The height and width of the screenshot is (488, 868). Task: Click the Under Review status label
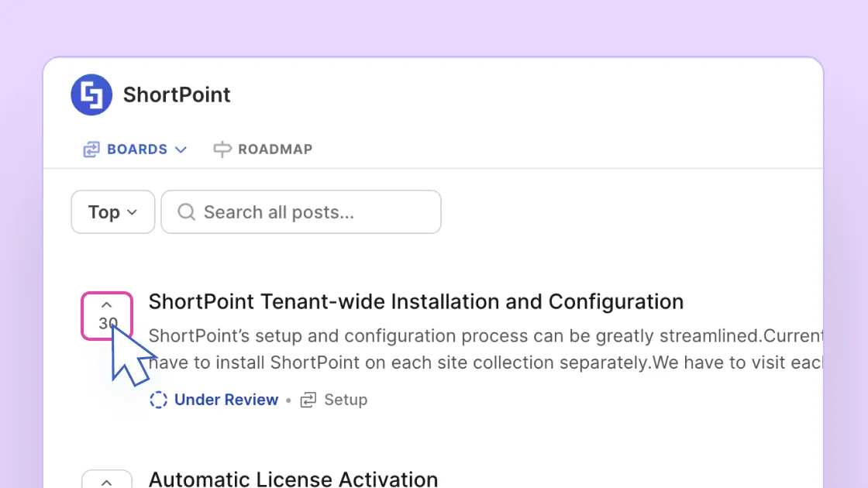pos(226,400)
